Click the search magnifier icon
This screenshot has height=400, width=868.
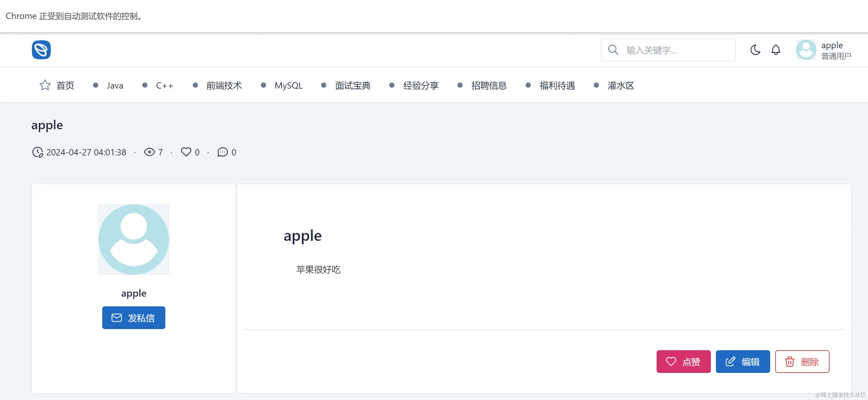(x=613, y=50)
